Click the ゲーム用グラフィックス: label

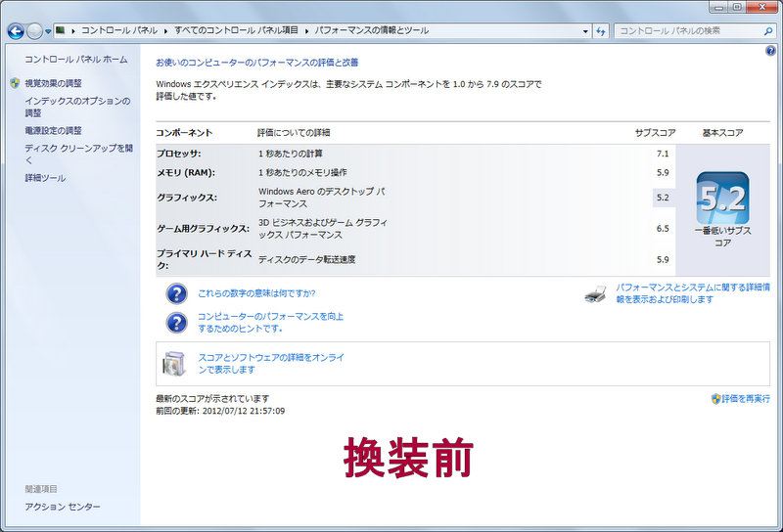[x=203, y=229]
